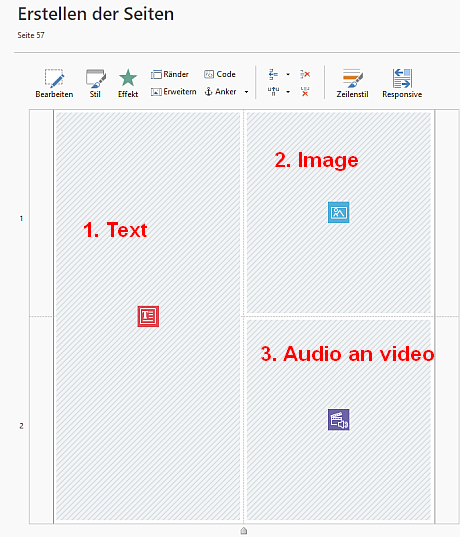
Task: Click the Ränder margins button
Action: [170, 74]
